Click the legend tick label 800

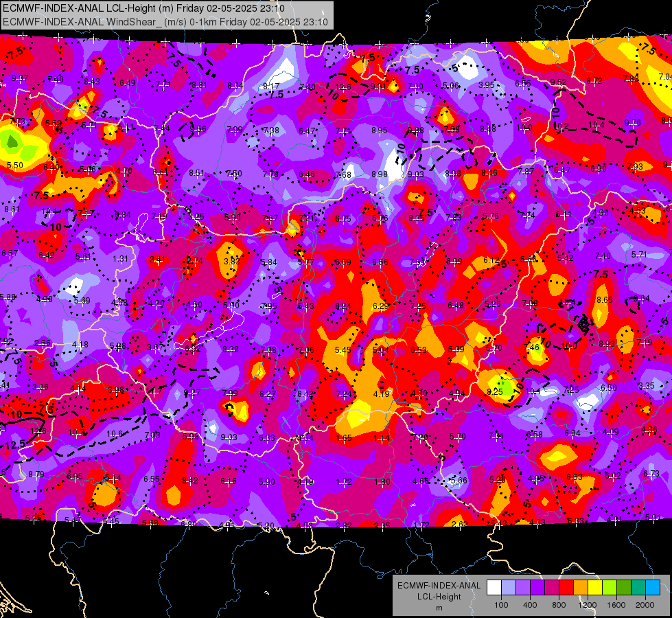pyautogui.click(x=559, y=605)
